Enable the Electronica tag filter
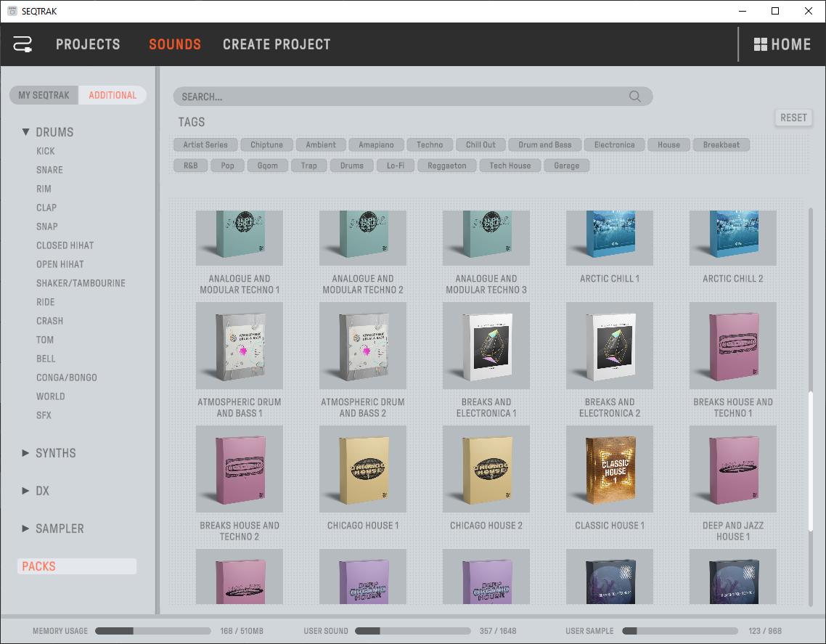826x644 pixels. click(x=614, y=145)
